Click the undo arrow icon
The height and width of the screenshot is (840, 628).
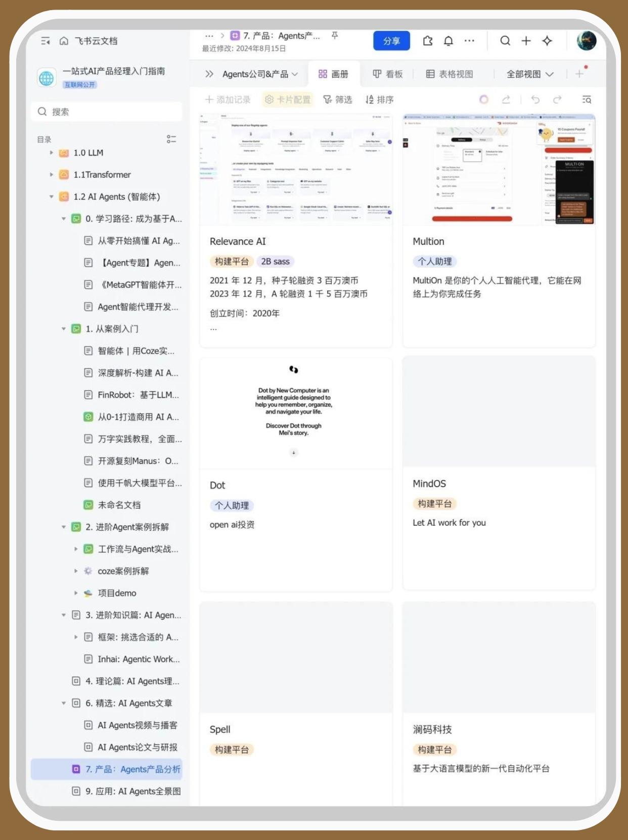[535, 99]
